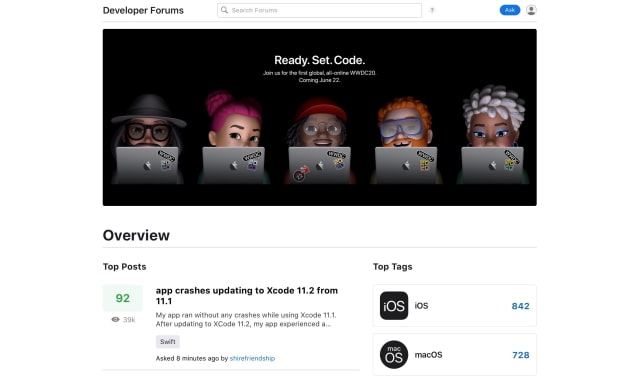Click the eye views icon beside 39k
The width and height of the screenshot is (640, 380).
click(116, 320)
